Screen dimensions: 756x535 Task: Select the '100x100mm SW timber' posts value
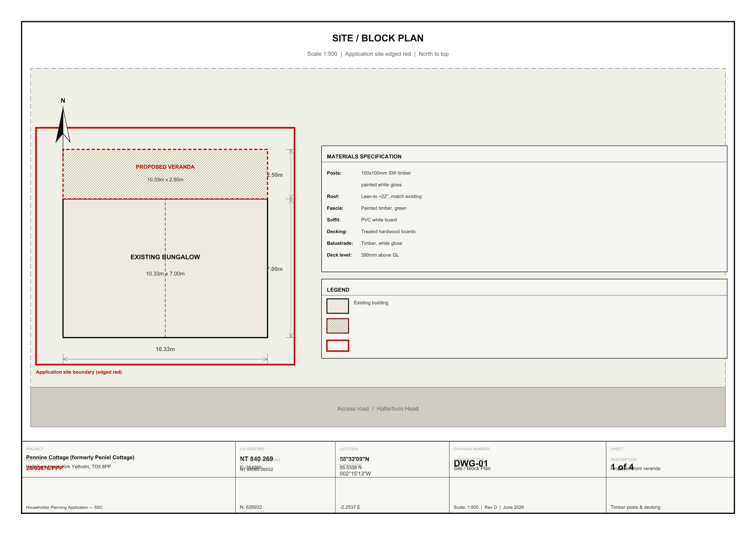(386, 173)
